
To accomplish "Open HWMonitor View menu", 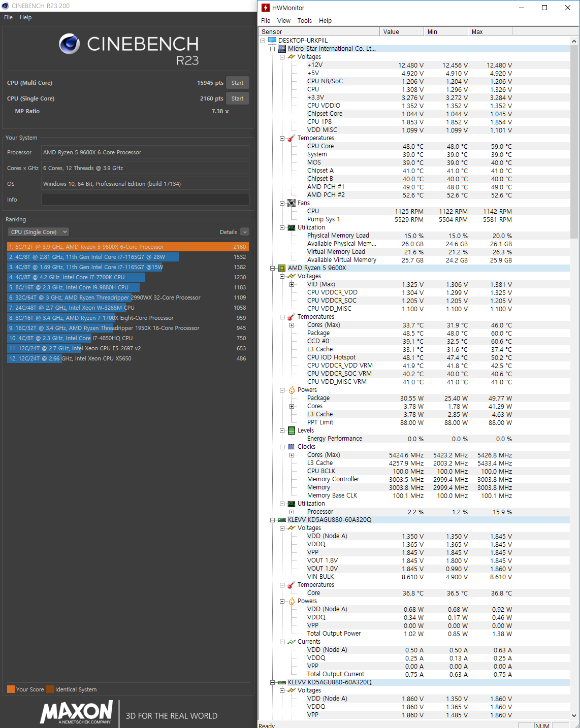I will coord(284,21).
